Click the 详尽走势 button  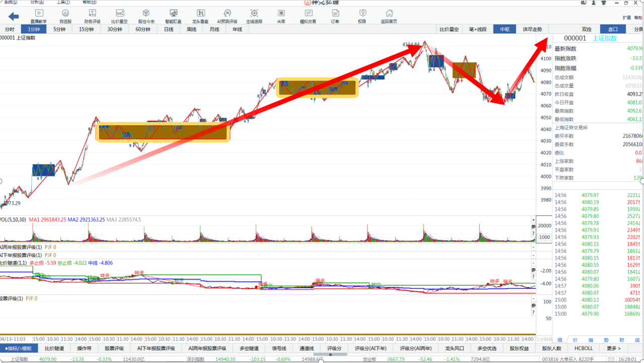click(x=532, y=29)
